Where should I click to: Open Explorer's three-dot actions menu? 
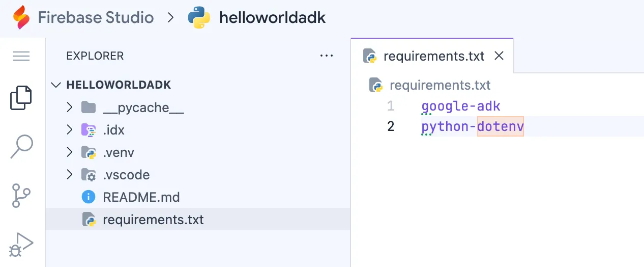click(x=326, y=56)
